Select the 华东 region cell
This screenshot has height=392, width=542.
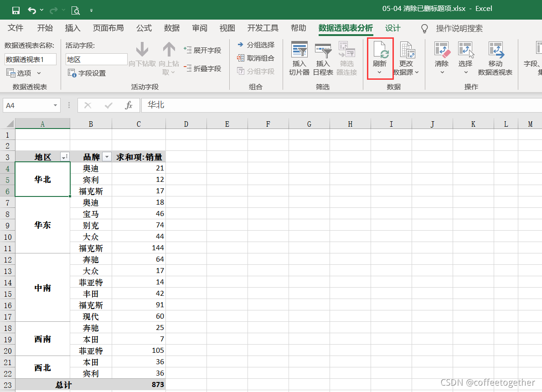[42, 225]
